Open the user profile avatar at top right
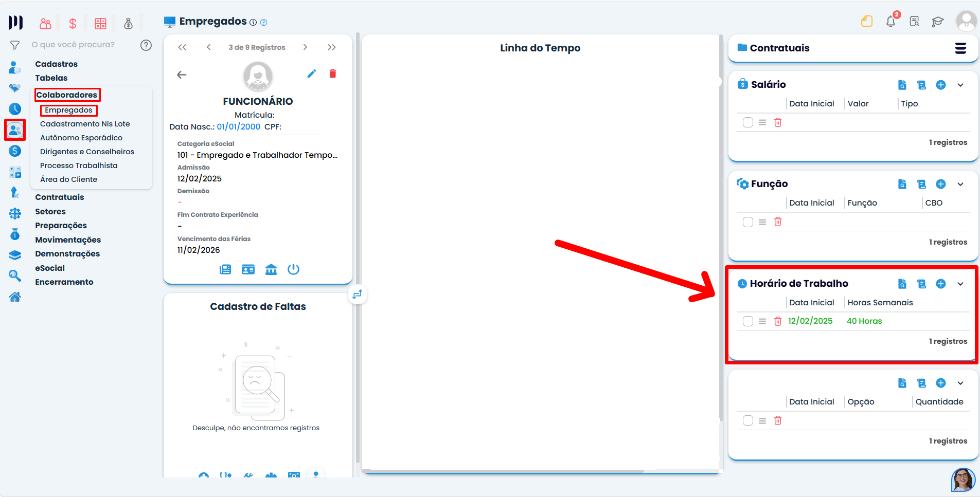The image size is (980, 497). 966,21
